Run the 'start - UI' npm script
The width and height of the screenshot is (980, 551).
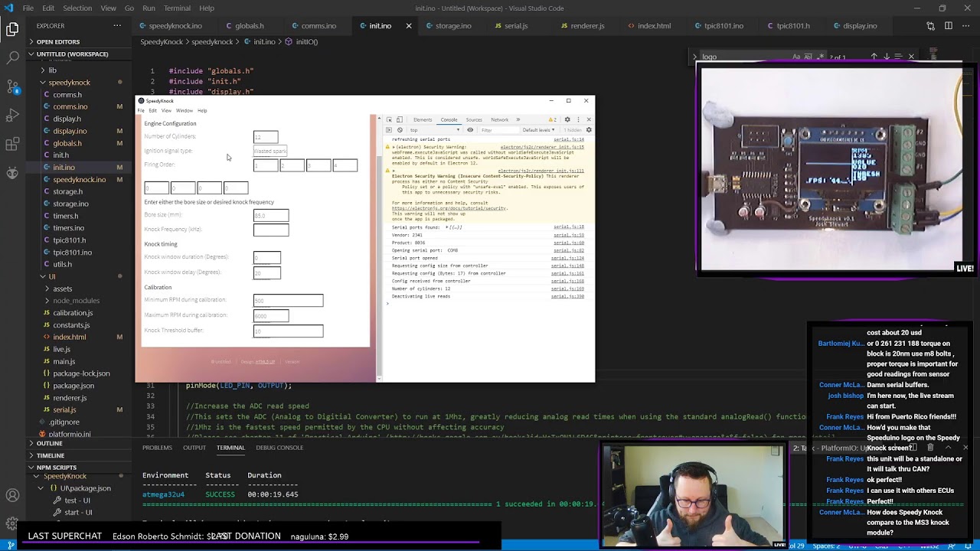pos(78,513)
